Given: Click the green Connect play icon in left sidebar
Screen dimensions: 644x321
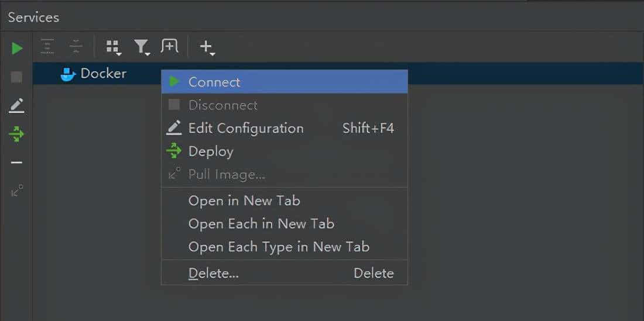Looking at the screenshot, I should [x=17, y=48].
